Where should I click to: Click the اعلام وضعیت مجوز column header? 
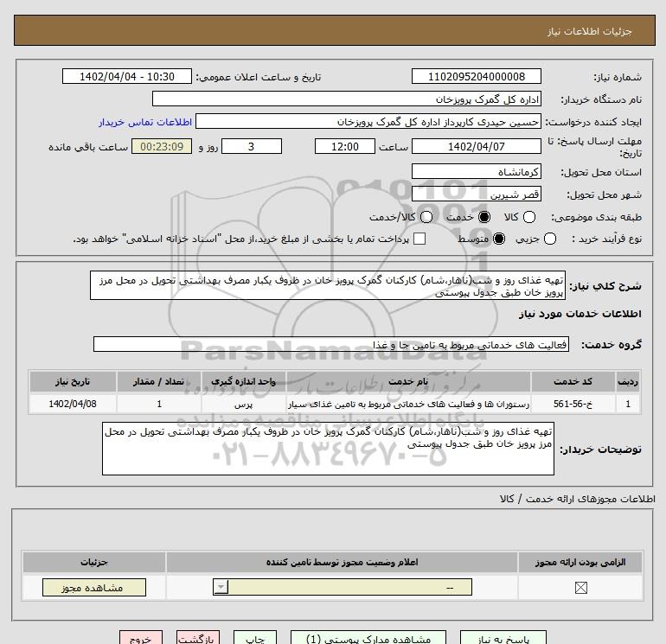tap(342, 562)
